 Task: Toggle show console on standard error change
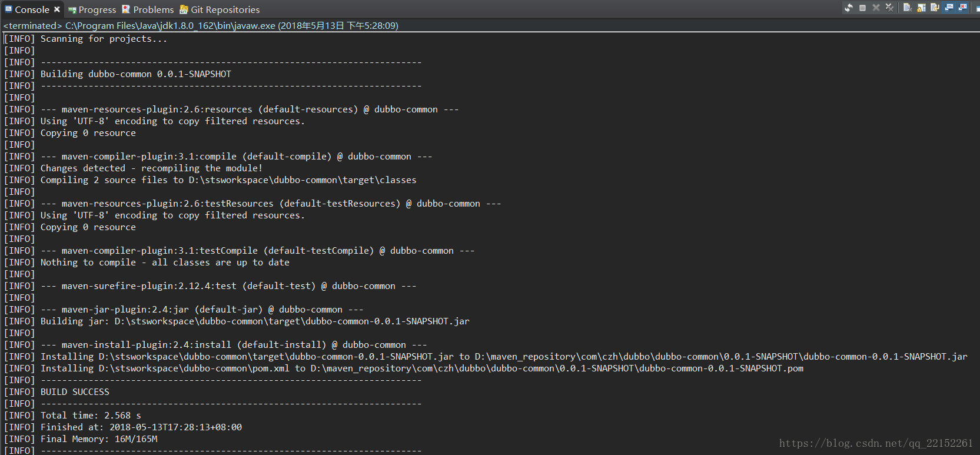click(x=962, y=8)
